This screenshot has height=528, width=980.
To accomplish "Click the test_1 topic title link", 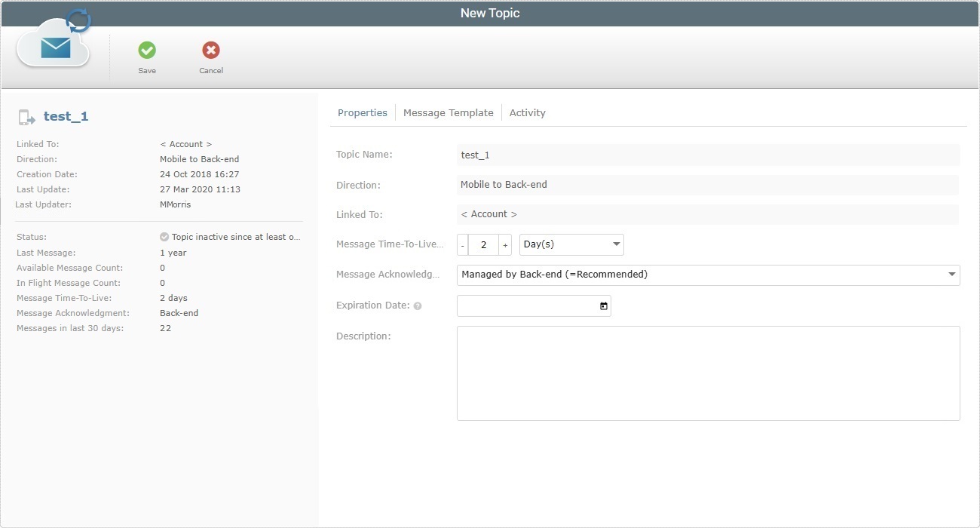I will pos(66,116).
